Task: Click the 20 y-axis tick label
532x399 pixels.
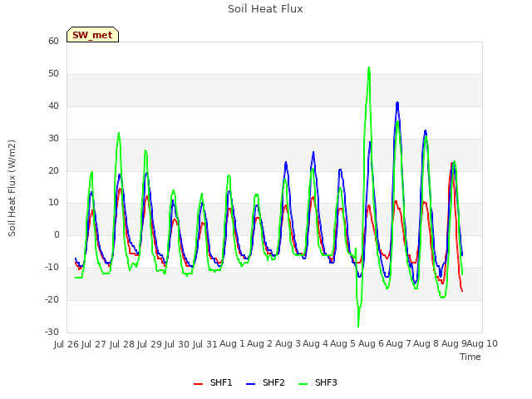Action: (53, 170)
